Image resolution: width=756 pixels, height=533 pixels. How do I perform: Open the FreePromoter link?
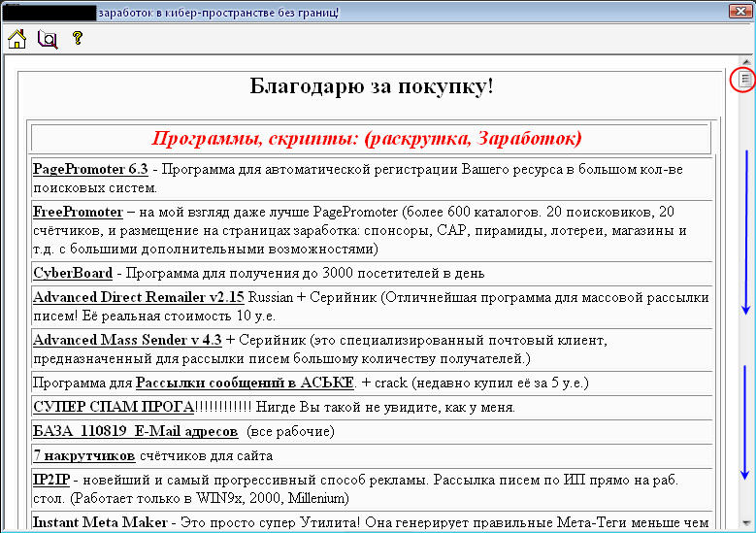[x=78, y=212]
